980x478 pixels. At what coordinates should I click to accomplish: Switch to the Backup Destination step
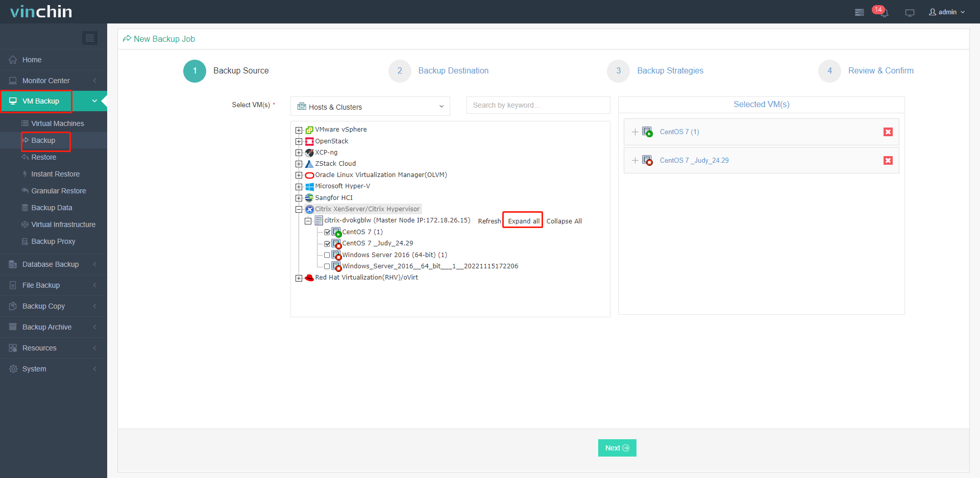click(x=453, y=71)
